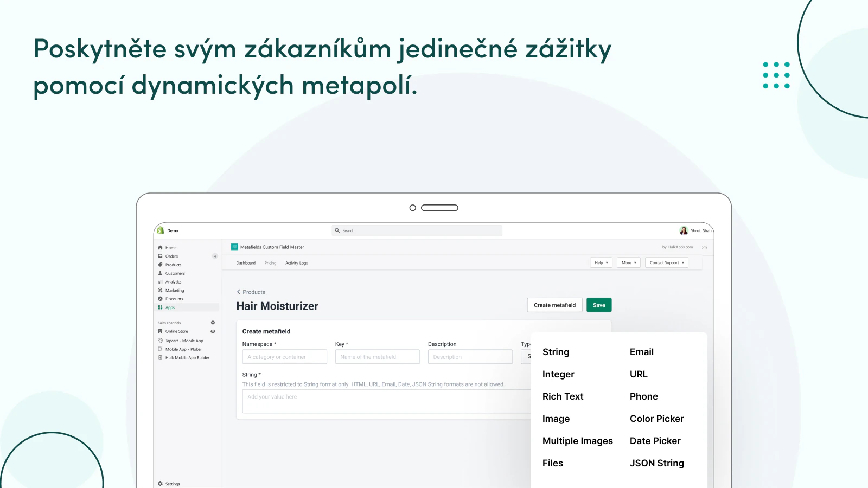Choose Files type option

click(553, 463)
